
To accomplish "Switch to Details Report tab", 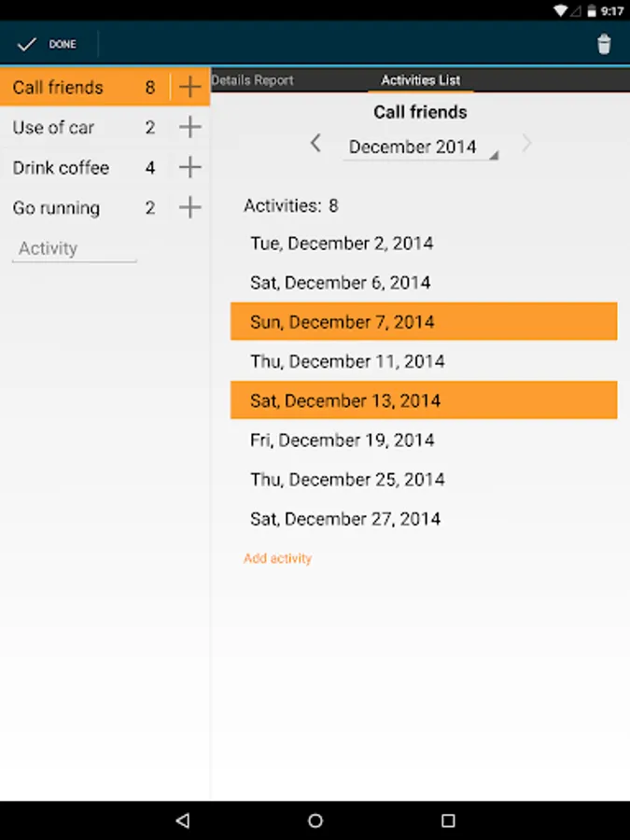I will coord(253,80).
